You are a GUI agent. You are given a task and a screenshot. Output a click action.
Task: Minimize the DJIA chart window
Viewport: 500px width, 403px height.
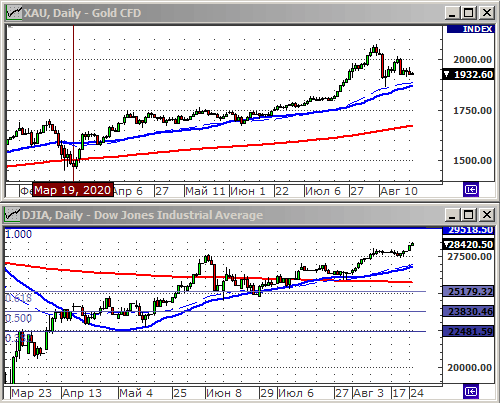(x=452, y=215)
